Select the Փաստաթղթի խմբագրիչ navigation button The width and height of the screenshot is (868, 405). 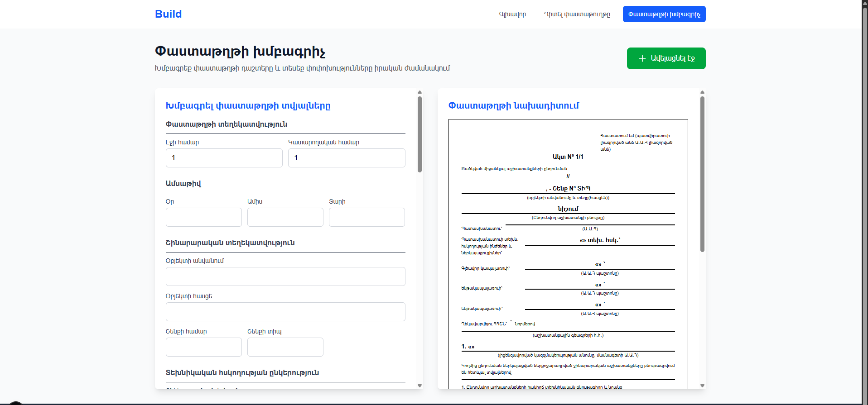coord(664,14)
